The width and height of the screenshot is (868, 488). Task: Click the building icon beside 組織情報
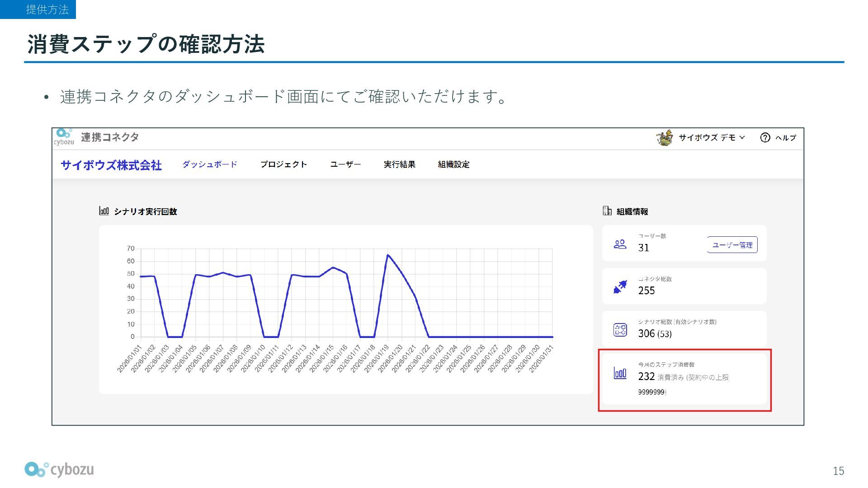coord(607,211)
